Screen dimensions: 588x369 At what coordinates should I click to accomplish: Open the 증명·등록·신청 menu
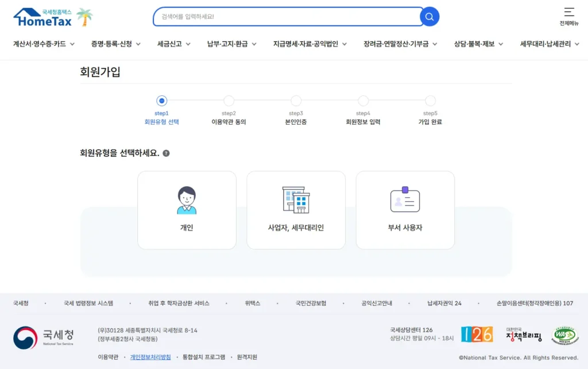click(x=111, y=44)
